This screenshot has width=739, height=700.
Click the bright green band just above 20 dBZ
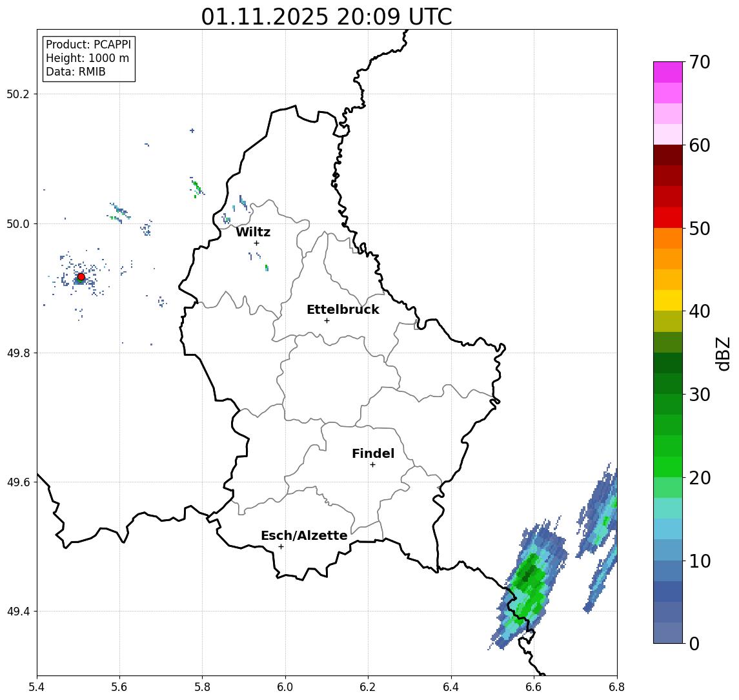[668, 466]
